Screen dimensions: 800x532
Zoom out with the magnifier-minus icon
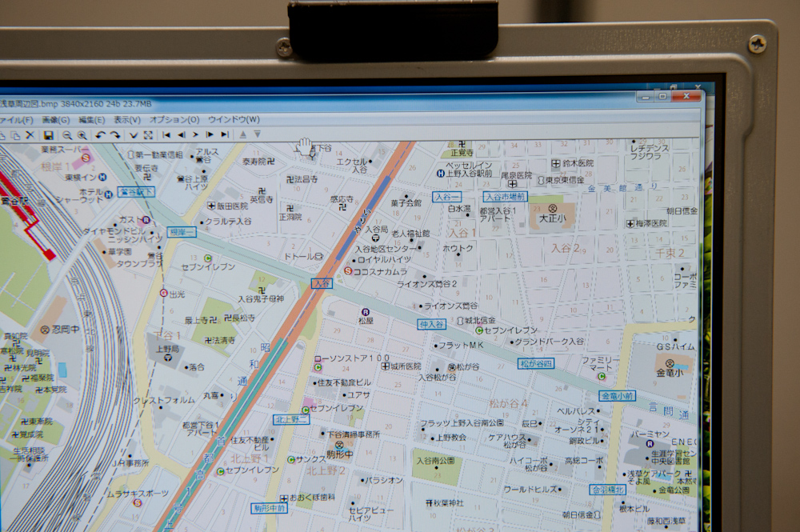pyautogui.click(x=67, y=134)
